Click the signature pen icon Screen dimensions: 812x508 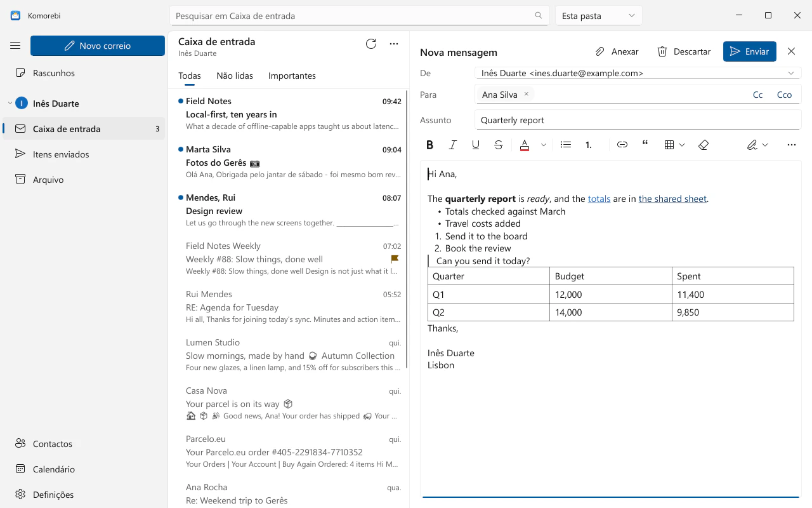[x=752, y=145]
